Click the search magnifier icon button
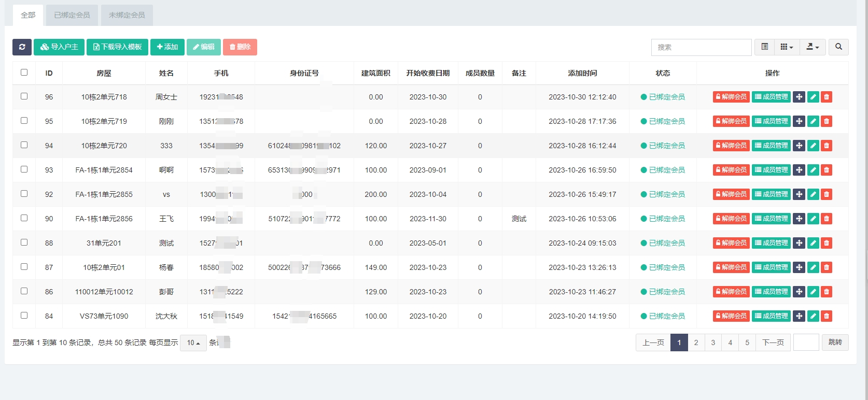868x400 pixels. [x=838, y=47]
